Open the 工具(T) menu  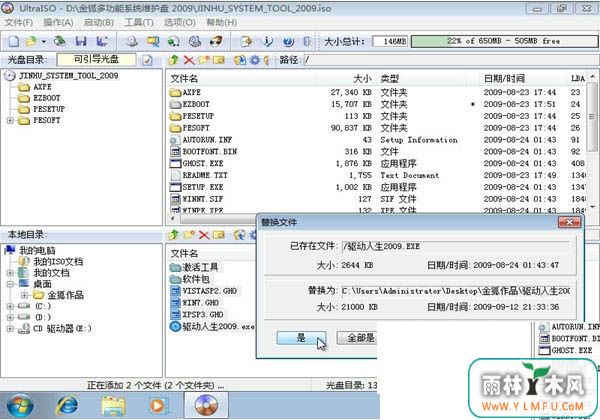click(x=139, y=22)
